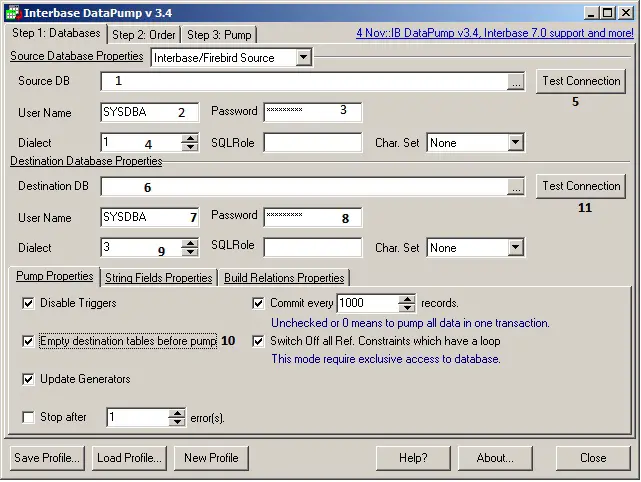Image resolution: width=641 pixels, height=482 pixels.
Task: Open the IB DataPump v3.4 news link
Action: (495, 33)
